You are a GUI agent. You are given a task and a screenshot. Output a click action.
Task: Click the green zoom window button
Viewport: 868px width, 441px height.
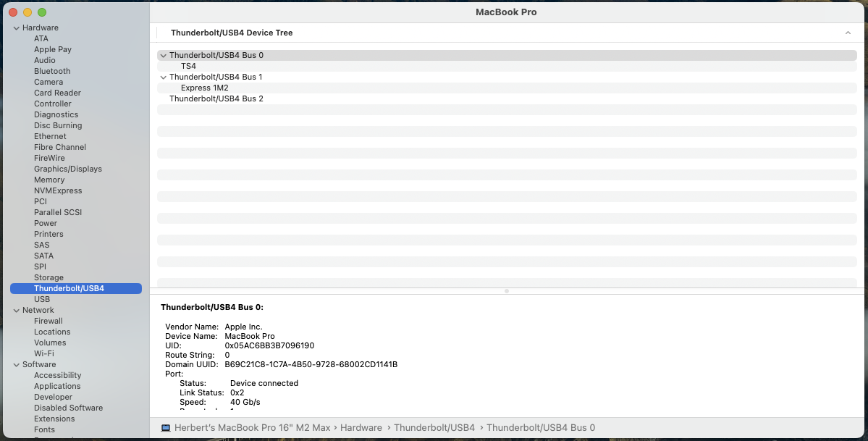42,12
